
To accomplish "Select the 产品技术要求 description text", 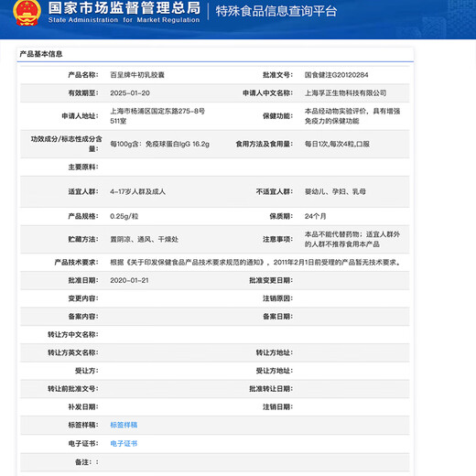I will coord(255,262).
